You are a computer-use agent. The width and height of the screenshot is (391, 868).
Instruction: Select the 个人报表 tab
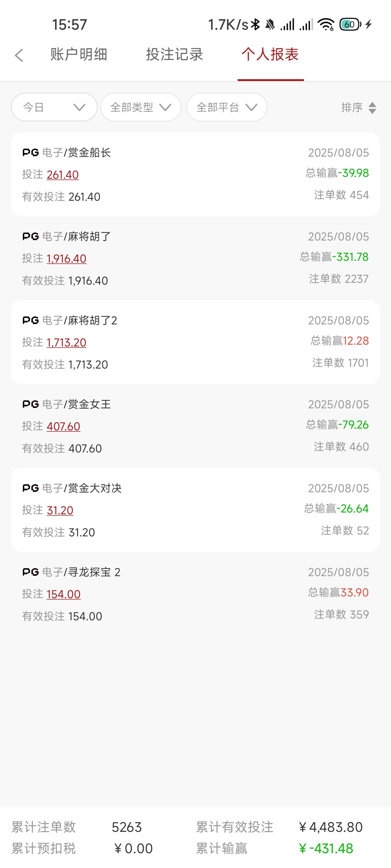(270, 55)
